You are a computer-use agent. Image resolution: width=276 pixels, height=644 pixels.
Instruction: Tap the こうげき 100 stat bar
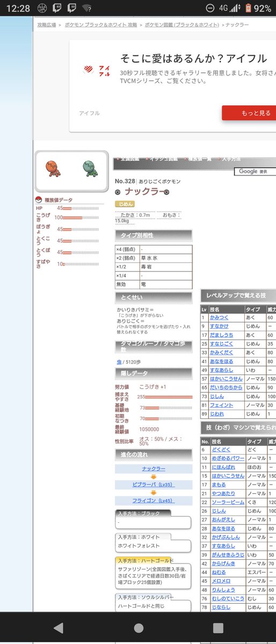pyautogui.click(x=81, y=217)
